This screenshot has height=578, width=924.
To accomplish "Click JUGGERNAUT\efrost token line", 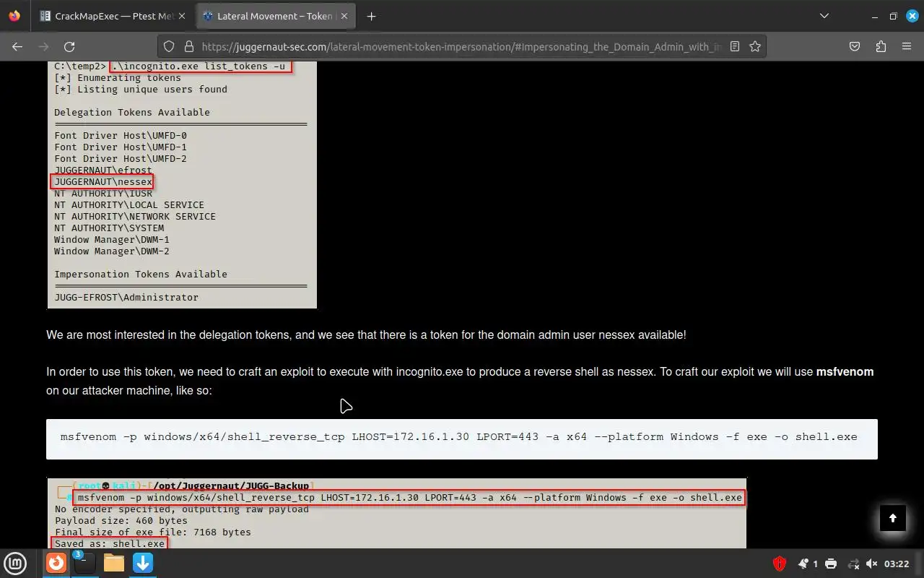I will pos(103,170).
